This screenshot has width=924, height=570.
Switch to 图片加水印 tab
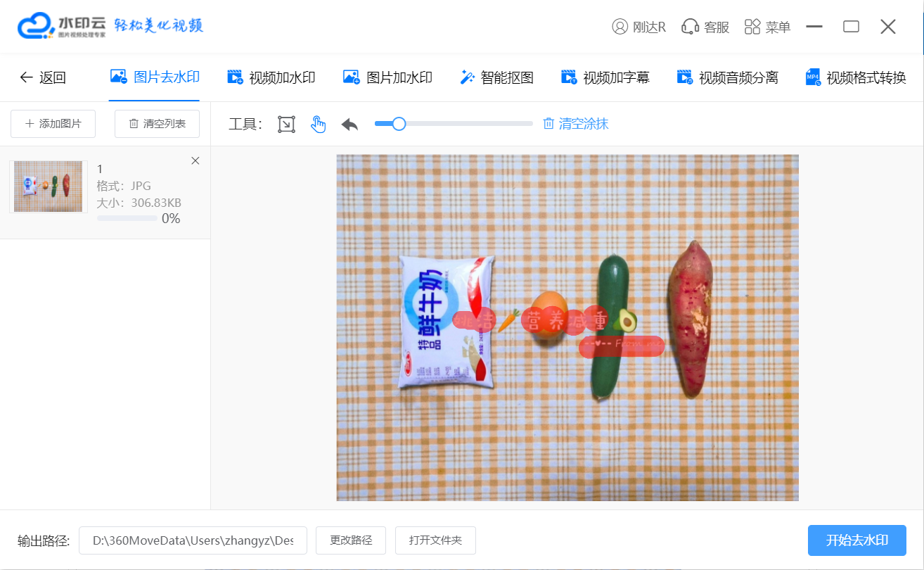(x=387, y=77)
